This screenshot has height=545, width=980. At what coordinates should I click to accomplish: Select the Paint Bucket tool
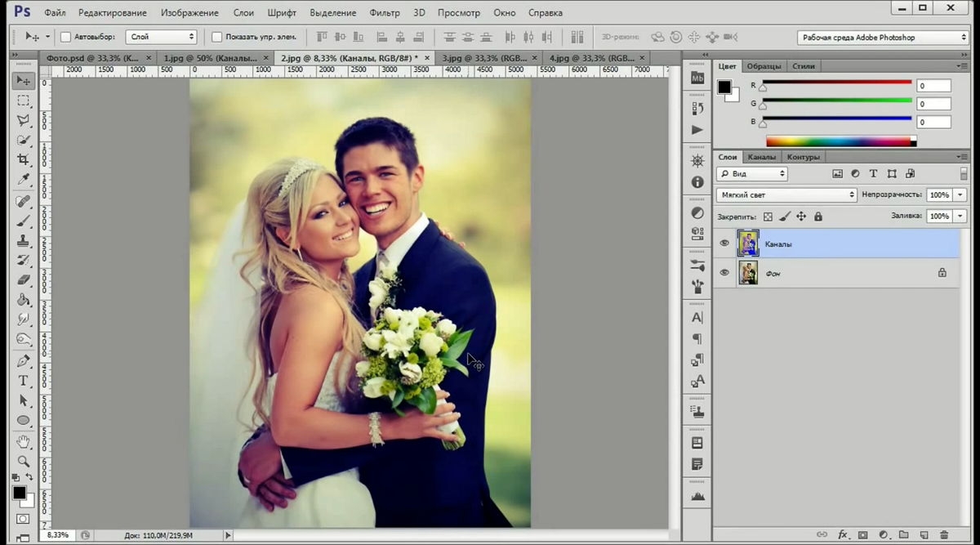pyautogui.click(x=24, y=299)
